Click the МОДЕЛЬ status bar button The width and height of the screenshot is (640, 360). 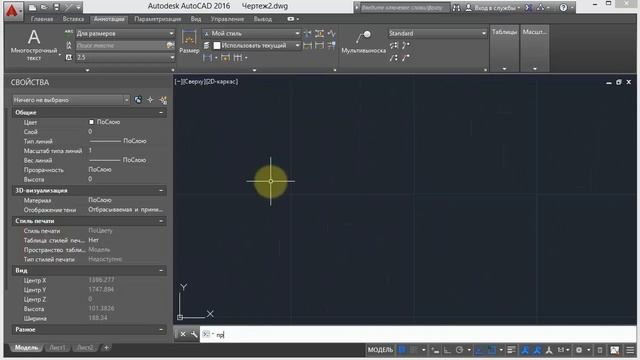click(x=380, y=350)
